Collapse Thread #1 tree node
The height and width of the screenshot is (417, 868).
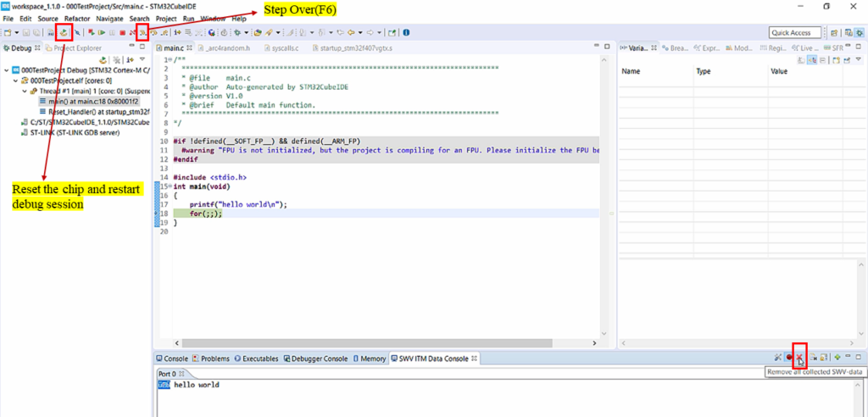pyautogui.click(x=25, y=91)
